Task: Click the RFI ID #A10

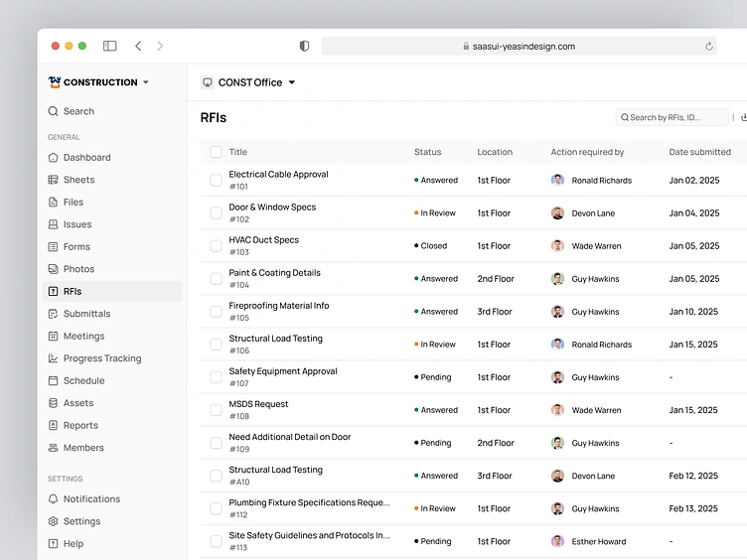Action: (239, 482)
